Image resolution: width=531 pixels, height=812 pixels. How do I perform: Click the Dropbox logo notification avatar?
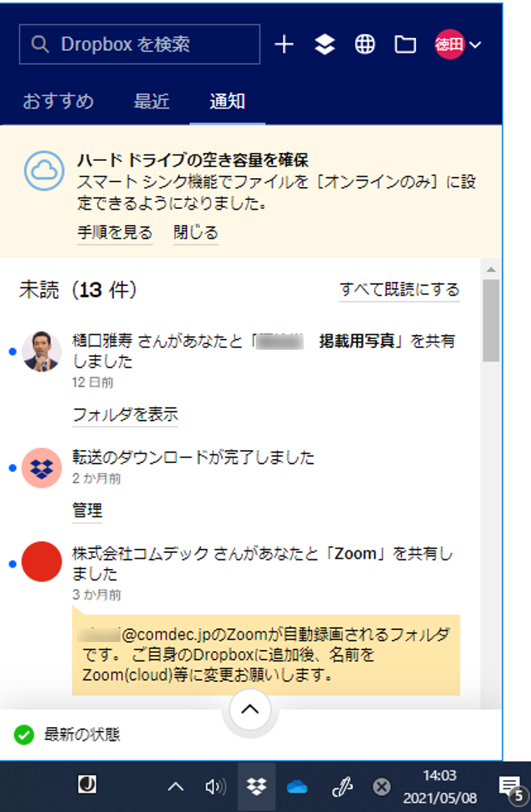click(41, 468)
